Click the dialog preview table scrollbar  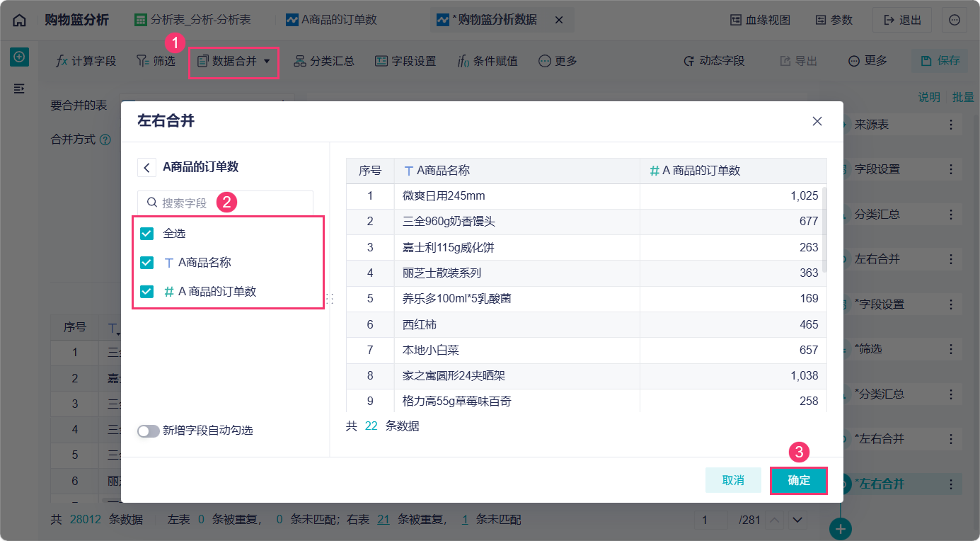(x=824, y=229)
